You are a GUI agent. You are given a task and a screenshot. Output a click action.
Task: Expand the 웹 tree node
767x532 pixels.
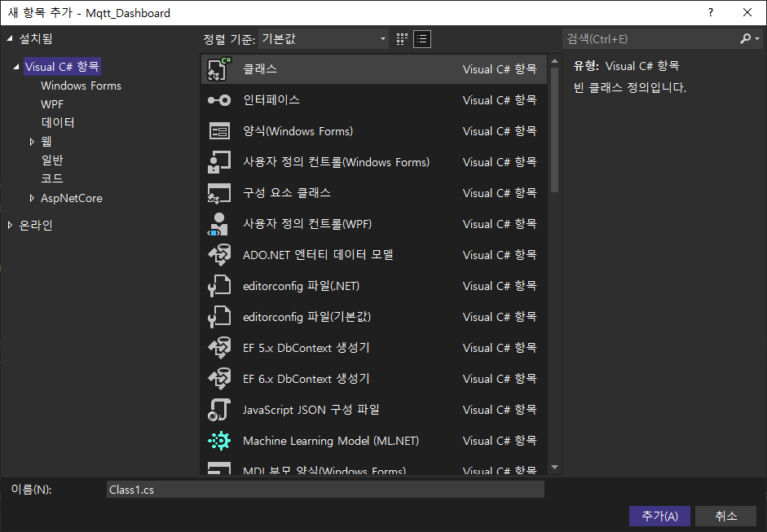point(32,141)
